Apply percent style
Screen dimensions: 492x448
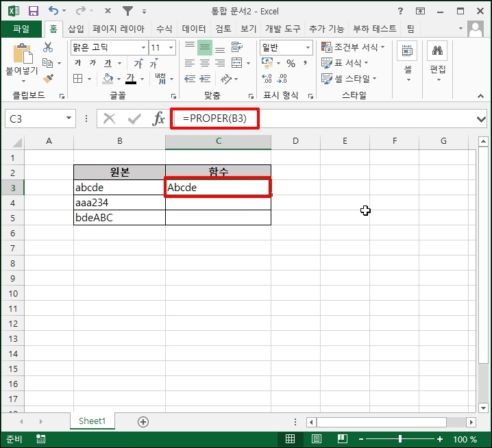click(291, 64)
